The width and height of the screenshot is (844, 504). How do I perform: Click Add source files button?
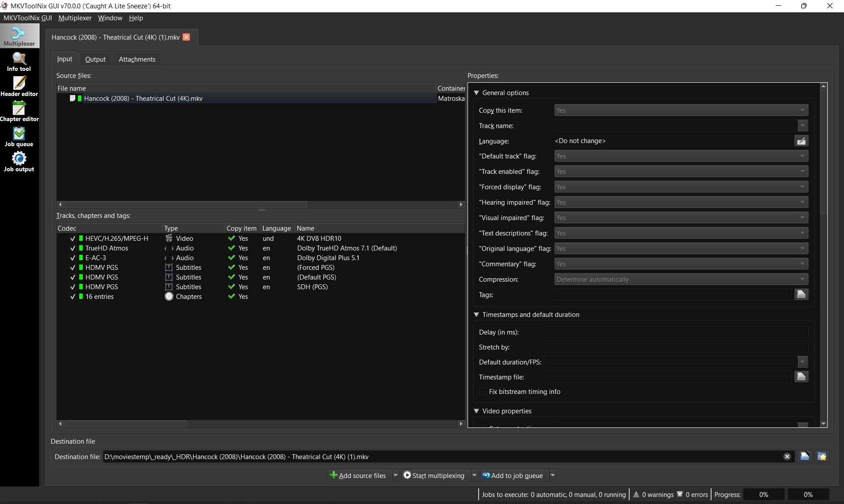(358, 475)
